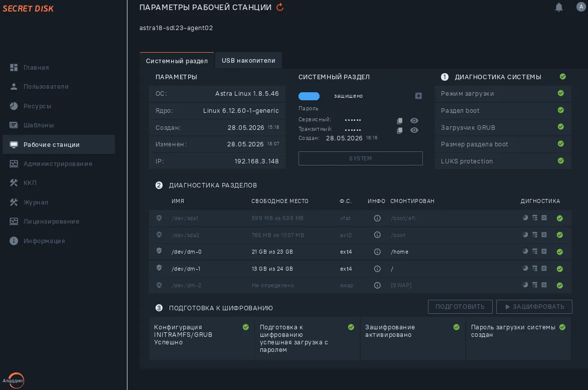
Task: Select the 13 GB из 24 GB cell
Action: pyautogui.click(x=272, y=269)
